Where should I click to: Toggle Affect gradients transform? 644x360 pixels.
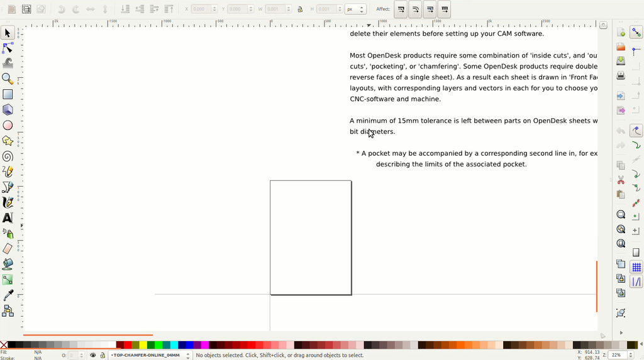pyautogui.click(x=430, y=9)
